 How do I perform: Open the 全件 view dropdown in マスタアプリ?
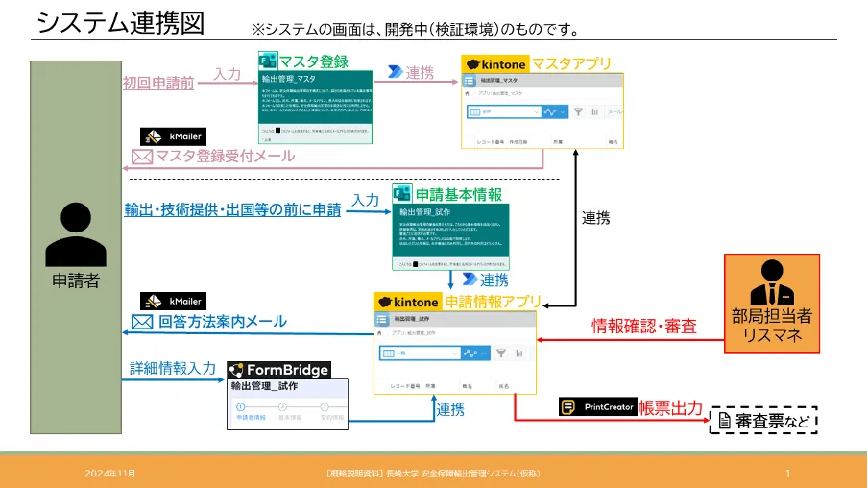pyautogui.click(x=499, y=111)
